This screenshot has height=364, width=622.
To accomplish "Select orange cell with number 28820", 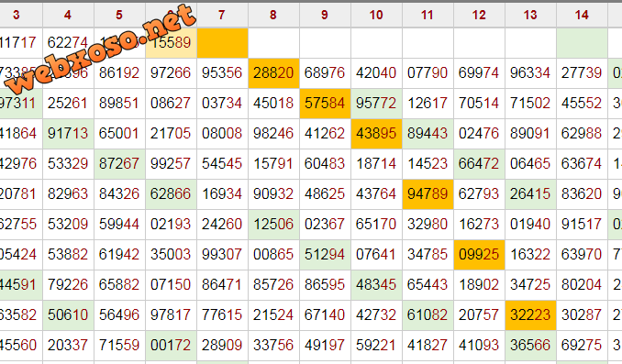I will tap(273, 73).
